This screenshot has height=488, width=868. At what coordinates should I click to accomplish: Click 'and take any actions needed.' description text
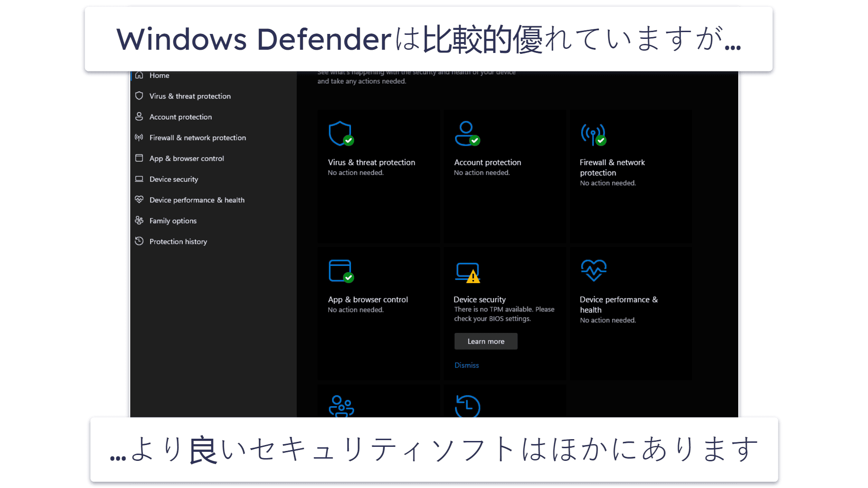coord(362,81)
